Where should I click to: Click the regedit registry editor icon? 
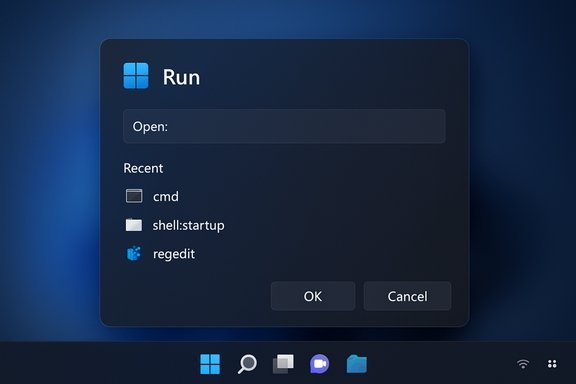coord(134,253)
